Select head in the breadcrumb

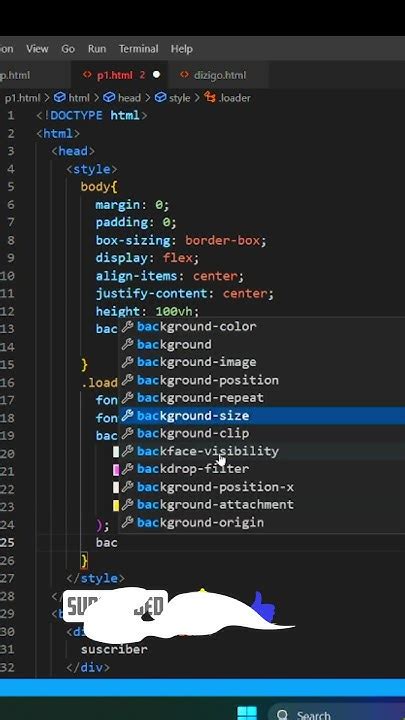[129, 98]
